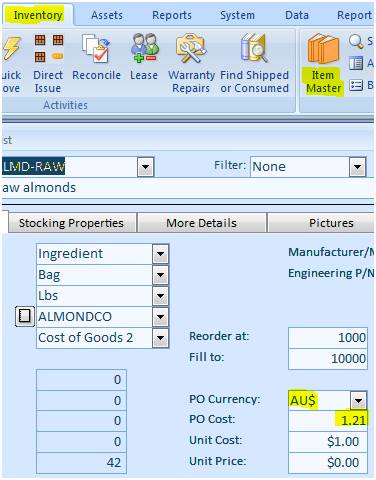Click the PO Cost field showing 1.21
The image size is (376, 480).
pyautogui.click(x=328, y=420)
